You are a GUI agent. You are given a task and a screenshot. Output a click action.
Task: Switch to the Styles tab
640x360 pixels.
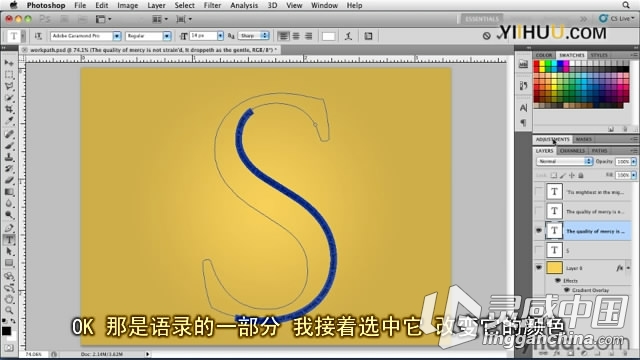[599, 55]
